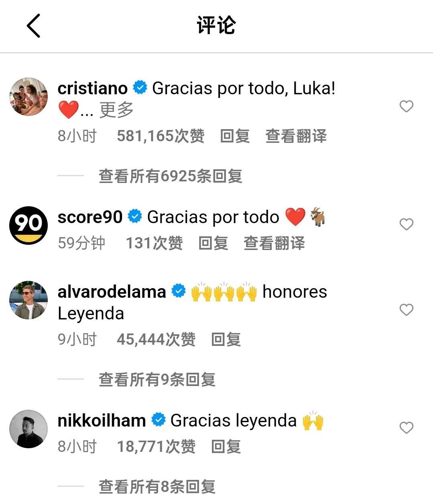Tap the verified badge next to score90

point(135,216)
